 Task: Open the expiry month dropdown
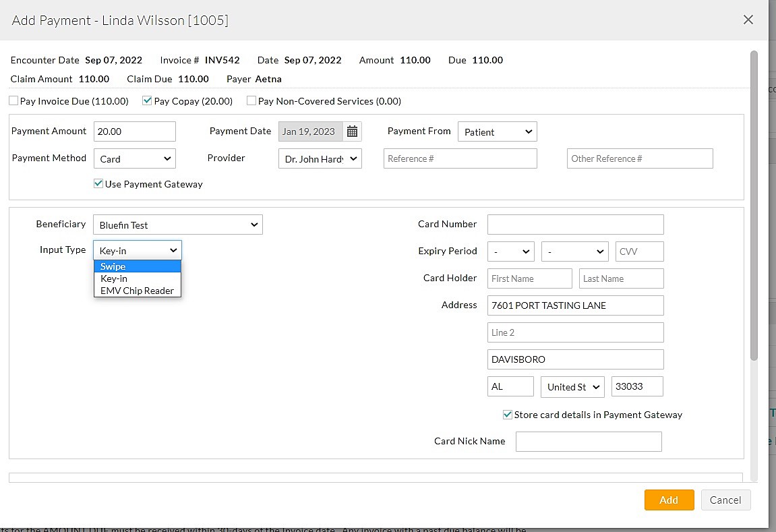tap(510, 251)
